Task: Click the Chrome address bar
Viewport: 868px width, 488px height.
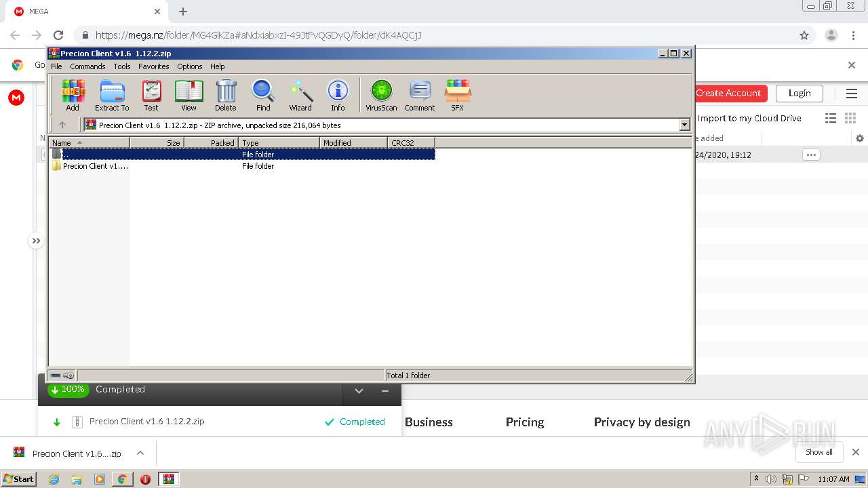Action: [434, 35]
